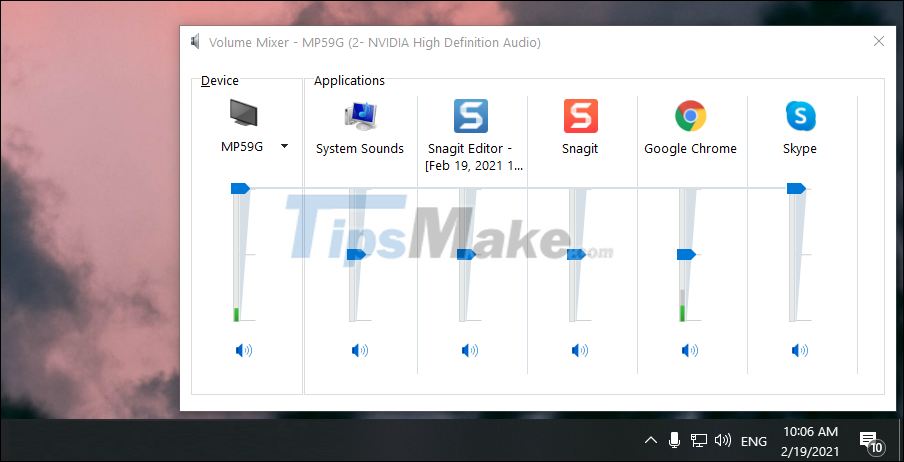Click the microphone icon in system tray
Screen dimensions: 904x462
pos(674,440)
